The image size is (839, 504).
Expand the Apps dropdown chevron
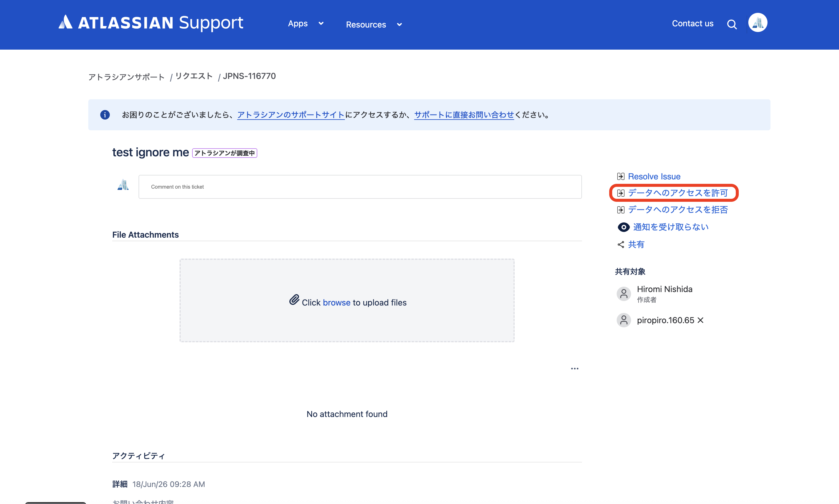pyautogui.click(x=320, y=23)
